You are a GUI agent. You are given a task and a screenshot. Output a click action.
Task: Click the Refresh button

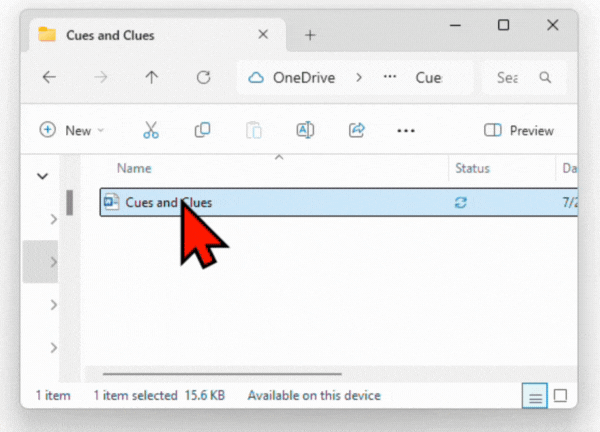203,77
